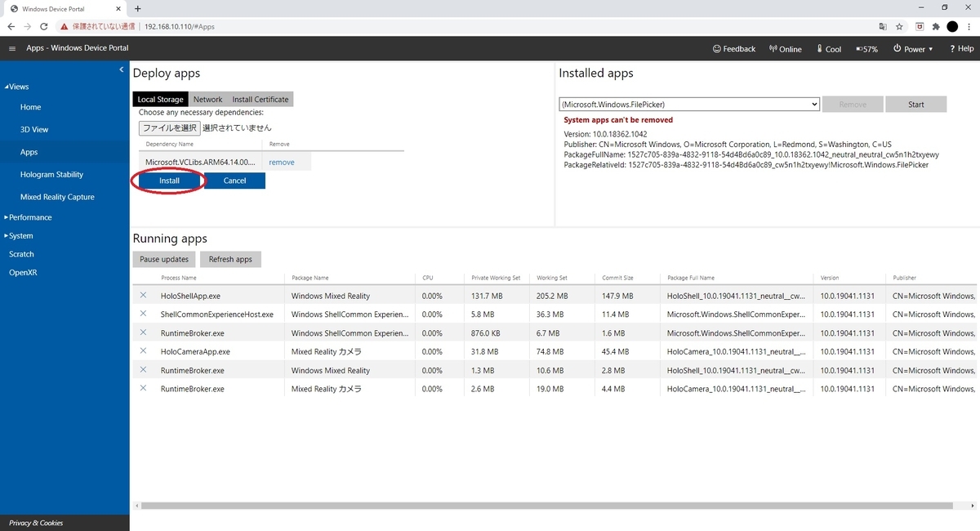Screen dimensions: 980x531
Task: Click the browser profile avatar
Action: [x=952, y=26]
